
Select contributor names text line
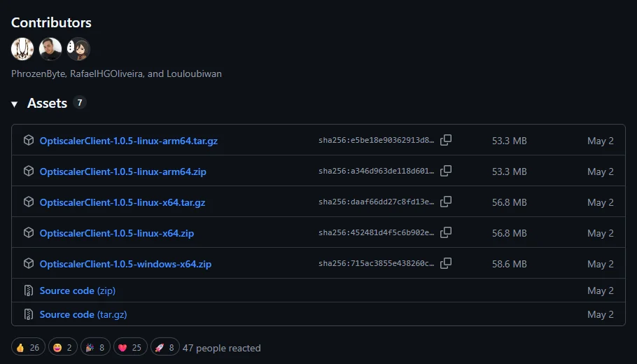point(116,74)
